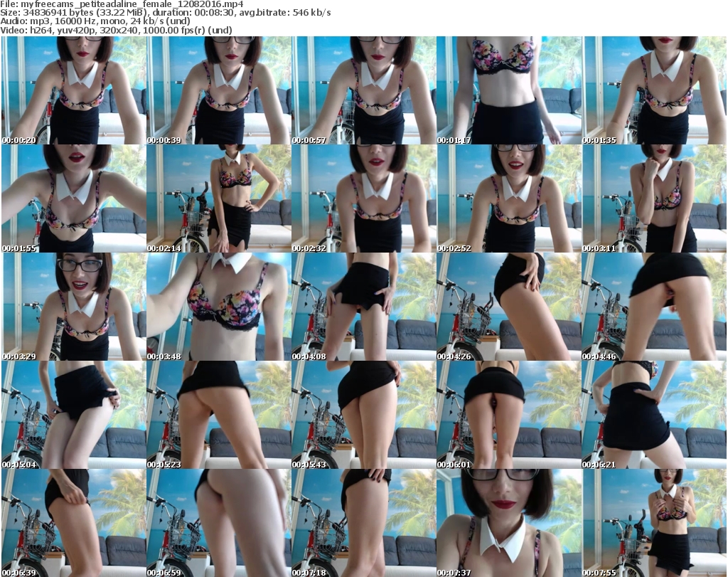Click the line reading 'Size: 34836941 bytes'
Screen dimensions: 728x577
[x=165, y=13]
